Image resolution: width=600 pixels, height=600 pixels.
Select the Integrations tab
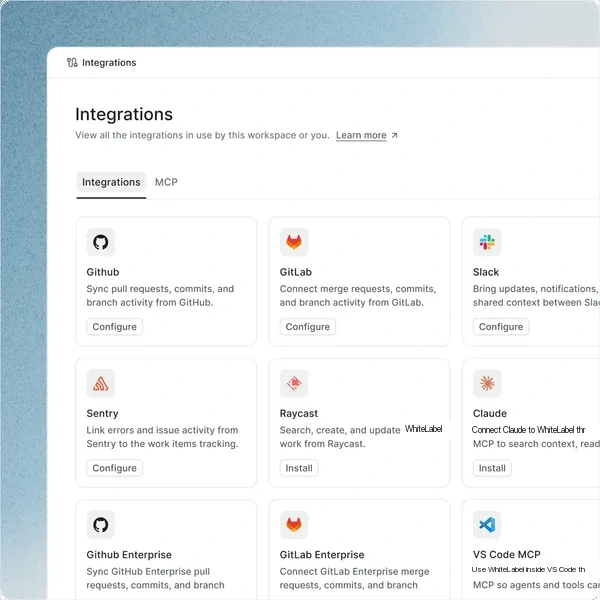[111, 182]
